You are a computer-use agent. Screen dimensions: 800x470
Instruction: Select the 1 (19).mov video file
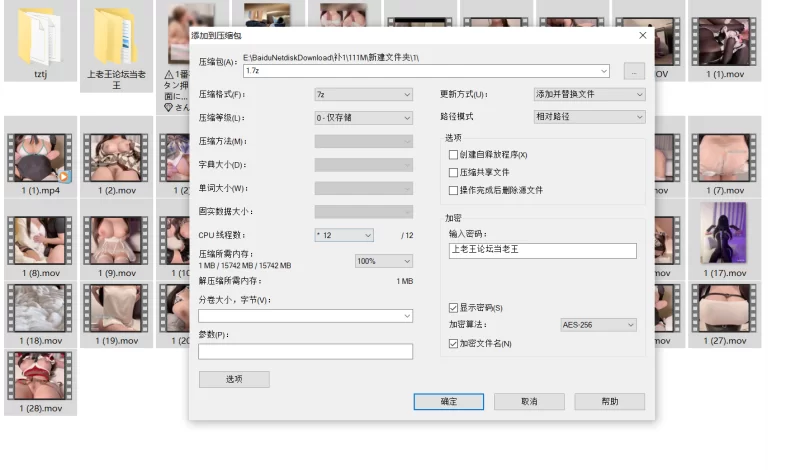(x=116, y=308)
